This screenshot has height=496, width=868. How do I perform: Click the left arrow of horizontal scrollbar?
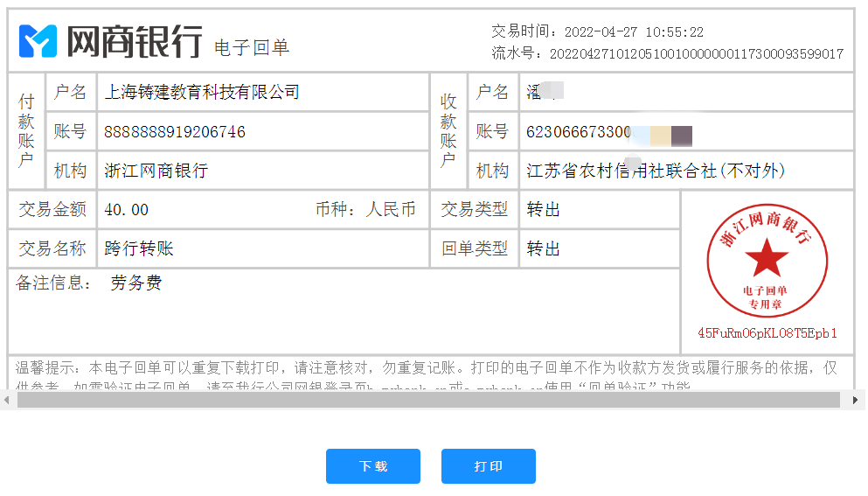(7, 400)
